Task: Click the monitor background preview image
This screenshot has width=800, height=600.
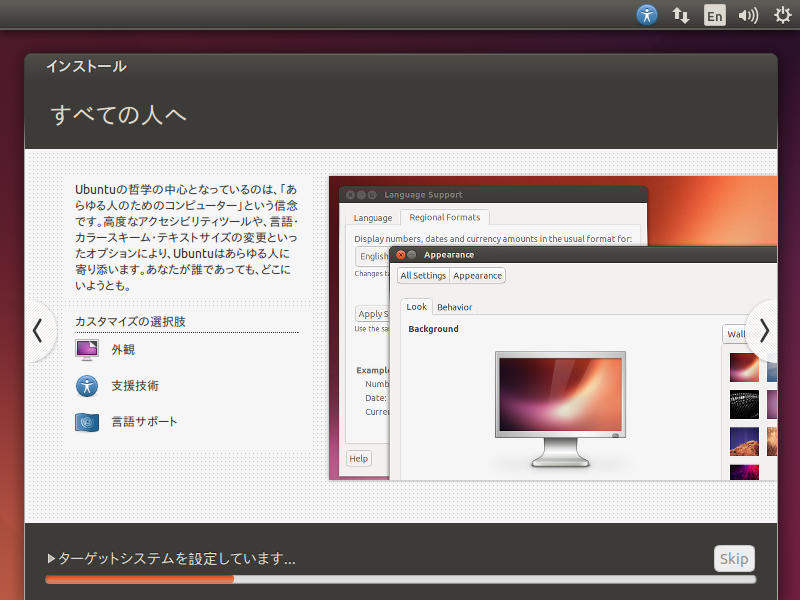Action: tap(560, 394)
